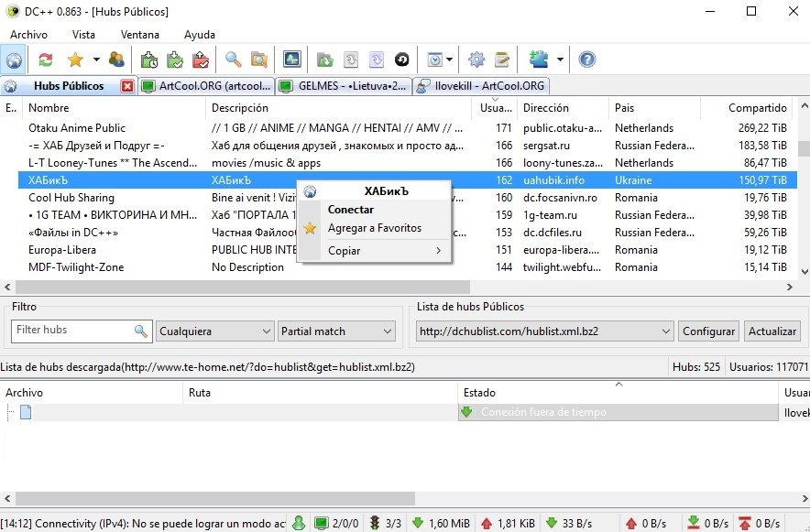Expand the arrow beside the puzzle icon
Screen dimensions: 810x532
(x=560, y=60)
